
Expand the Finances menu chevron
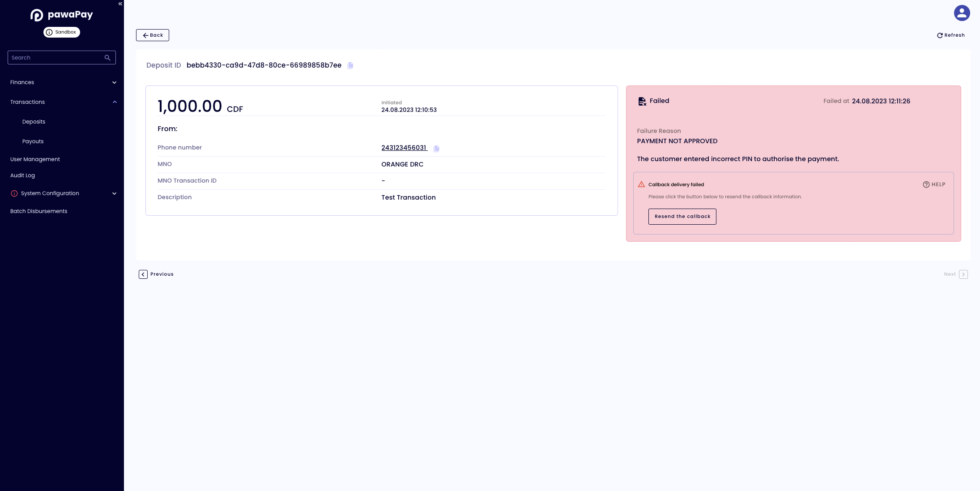pyautogui.click(x=114, y=82)
